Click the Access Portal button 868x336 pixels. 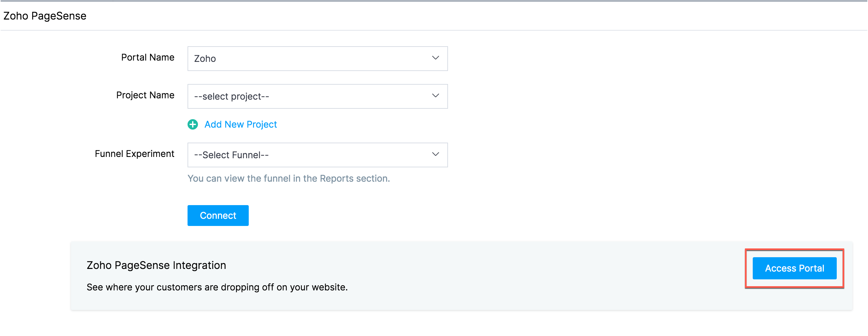tap(794, 268)
